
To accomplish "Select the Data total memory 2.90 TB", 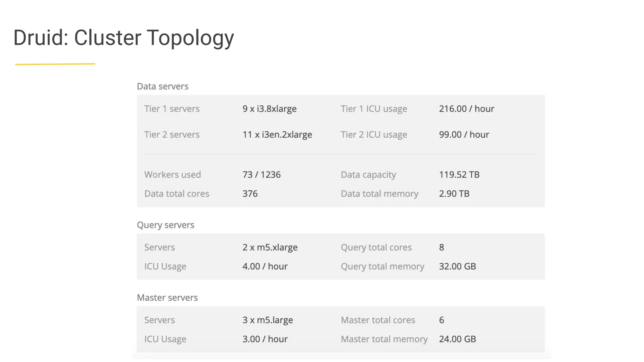I will pos(454,194).
